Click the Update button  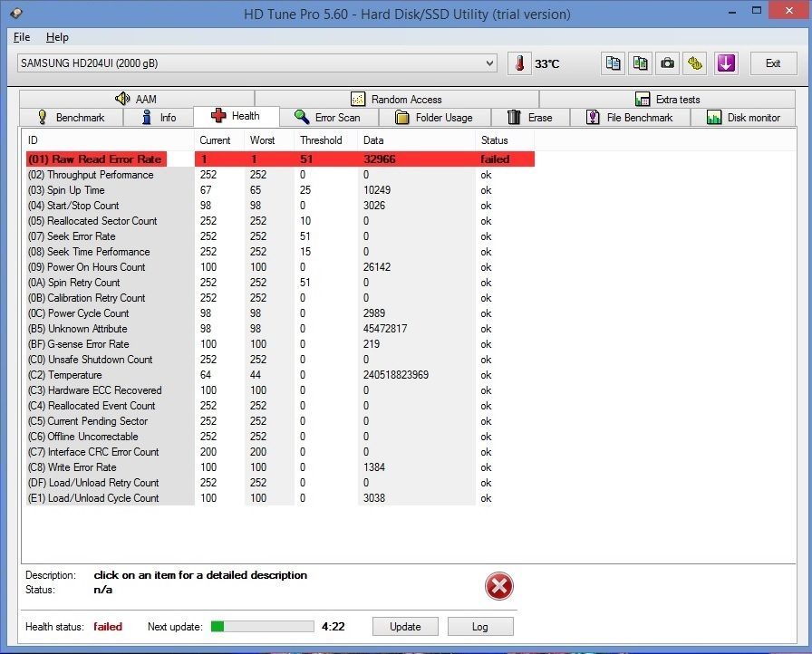405,627
